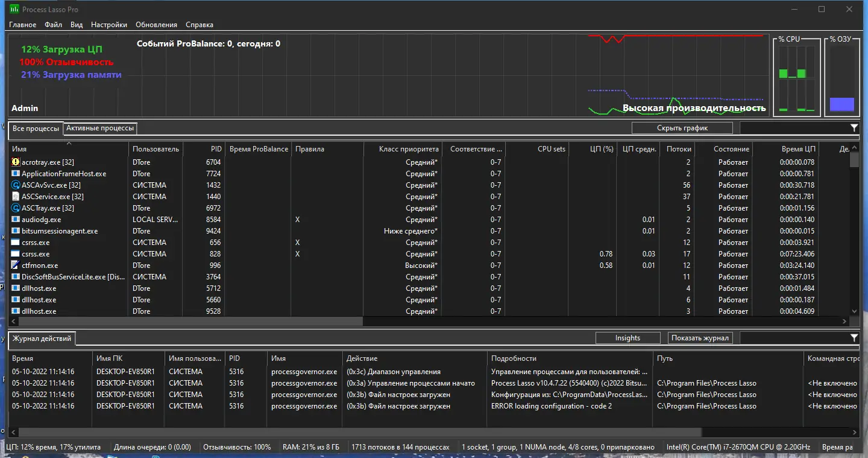Select the ctfmon.exe process icon
Viewport: 868px width, 458px height.
pyautogui.click(x=16, y=266)
